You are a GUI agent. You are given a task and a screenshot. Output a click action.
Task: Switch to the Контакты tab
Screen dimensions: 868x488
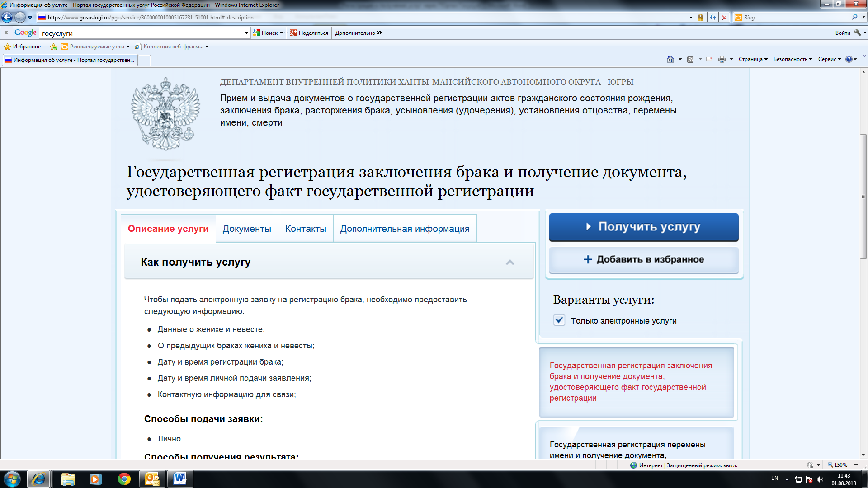[x=306, y=229]
